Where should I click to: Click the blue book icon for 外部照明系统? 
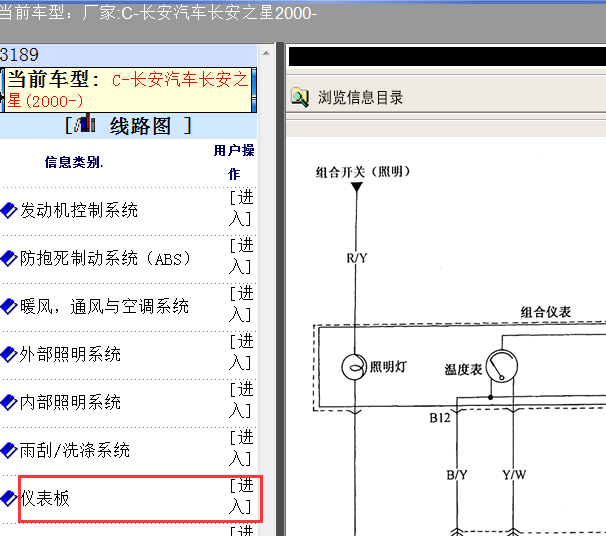(x=9, y=354)
